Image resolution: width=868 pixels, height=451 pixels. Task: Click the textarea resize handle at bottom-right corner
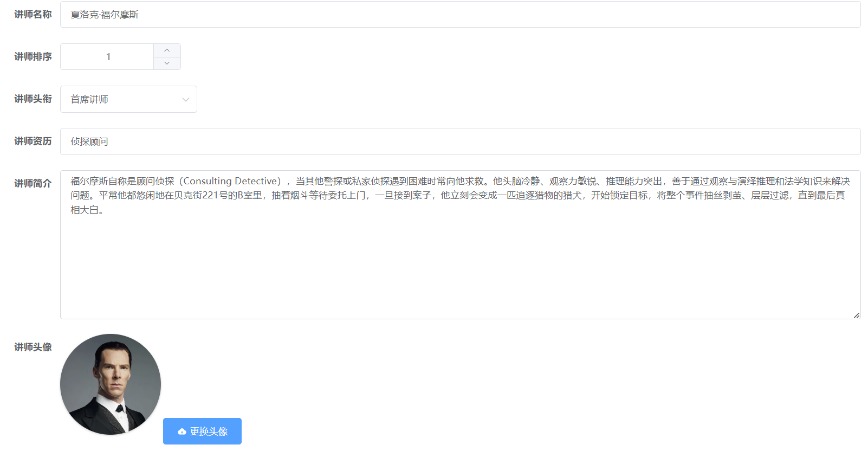tap(856, 315)
